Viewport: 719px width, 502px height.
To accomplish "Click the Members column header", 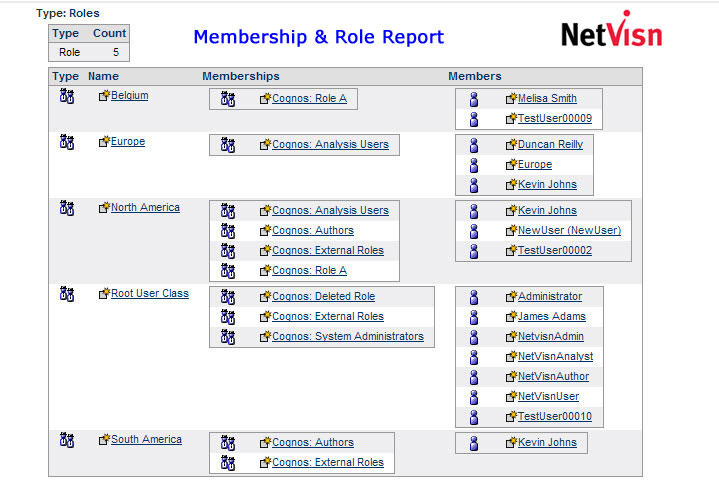I will (x=475, y=76).
